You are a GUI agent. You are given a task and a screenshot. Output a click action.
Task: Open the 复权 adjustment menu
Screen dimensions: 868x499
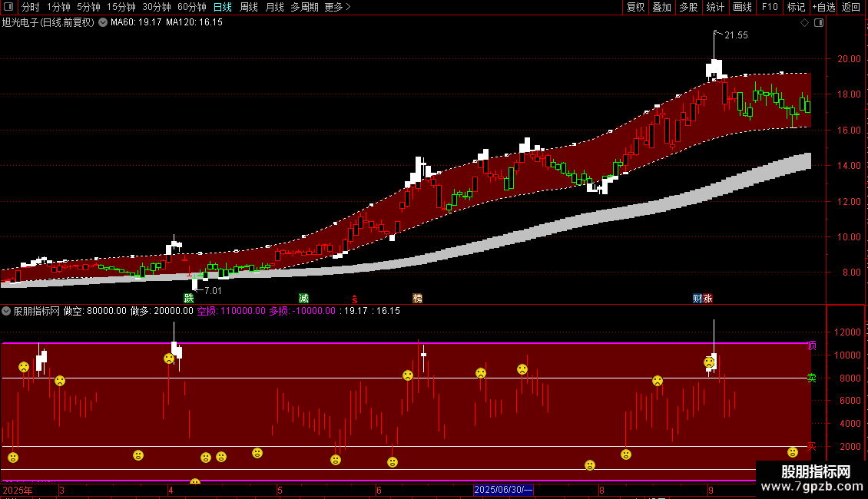[x=635, y=7]
